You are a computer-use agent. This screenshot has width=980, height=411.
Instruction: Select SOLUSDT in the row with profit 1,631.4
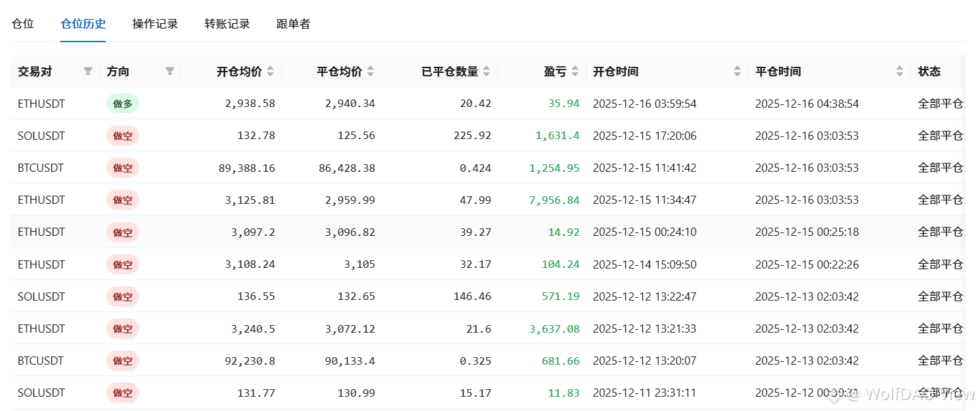coord(42,136)
